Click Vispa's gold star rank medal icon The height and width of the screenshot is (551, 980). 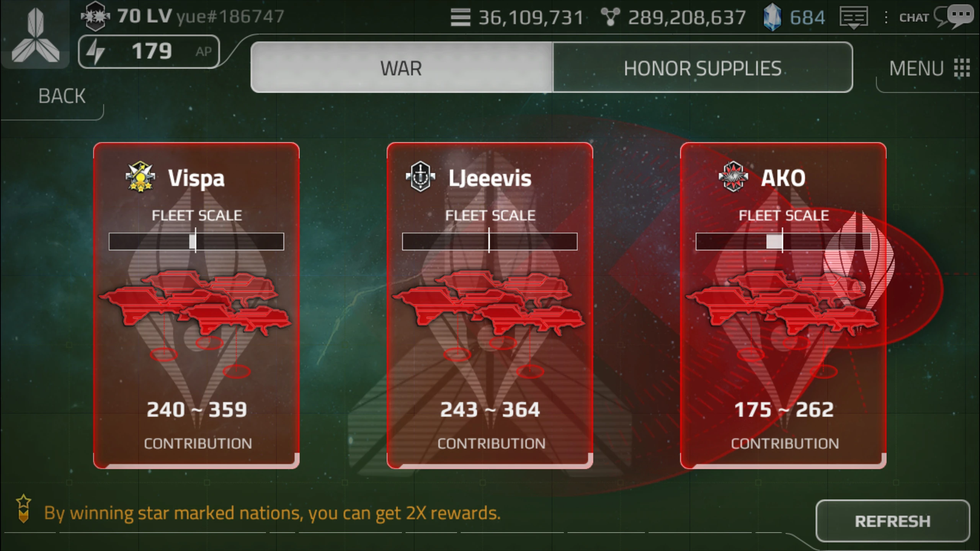(140, 177)
